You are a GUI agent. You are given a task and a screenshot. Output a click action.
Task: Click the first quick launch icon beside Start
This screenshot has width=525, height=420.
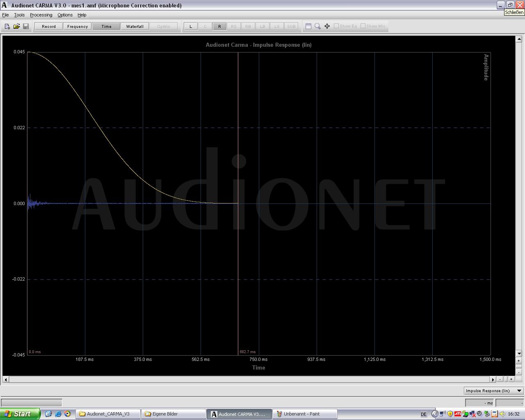point(48,414)
